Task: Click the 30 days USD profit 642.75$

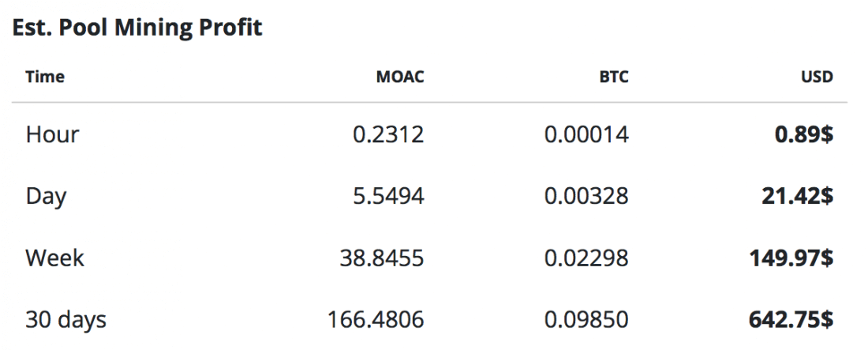Action: 791,320
